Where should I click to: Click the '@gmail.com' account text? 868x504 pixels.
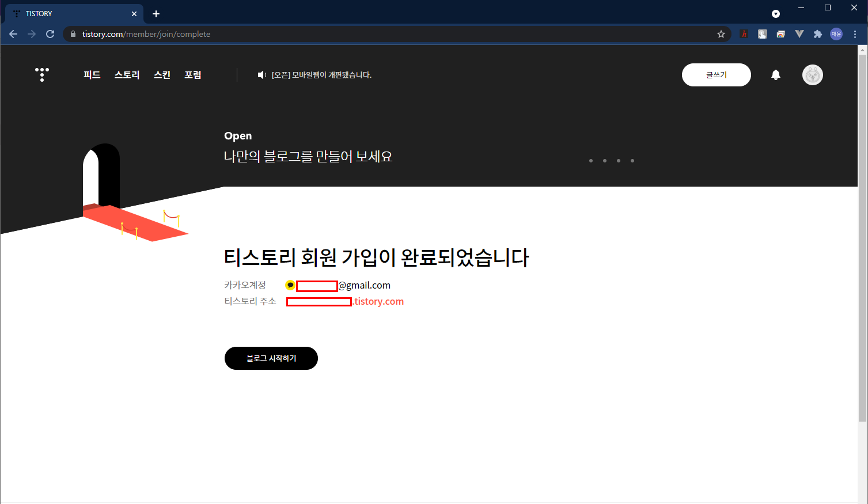[x=364, y=285]
